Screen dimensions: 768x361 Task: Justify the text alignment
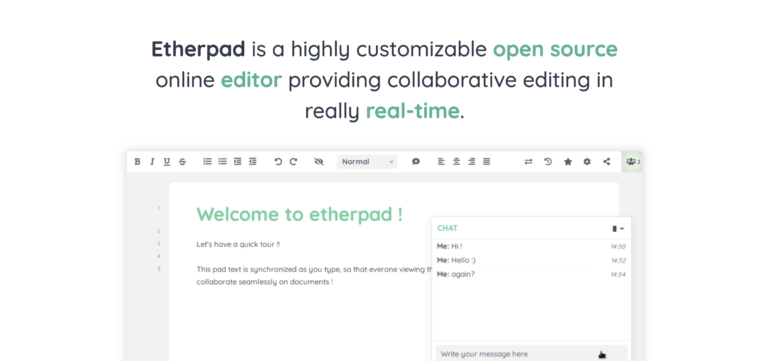486,162
